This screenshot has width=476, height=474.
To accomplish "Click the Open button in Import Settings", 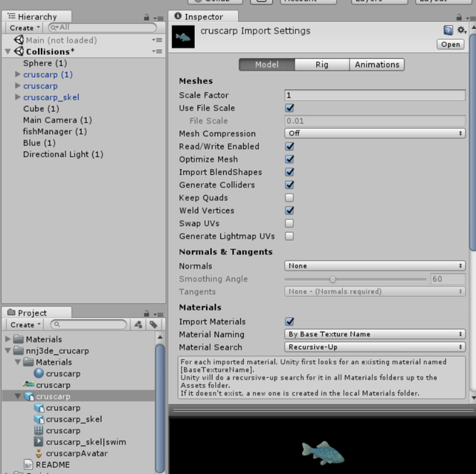I will click(x=451, y=45).
